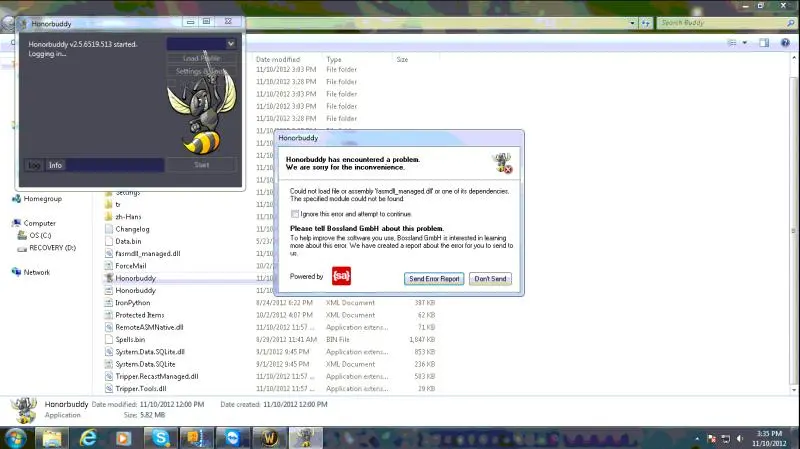This screenshot has width=800, height=449.
Task: Select Homegroup in the navigation pane
Action: (x=42, y=198)
